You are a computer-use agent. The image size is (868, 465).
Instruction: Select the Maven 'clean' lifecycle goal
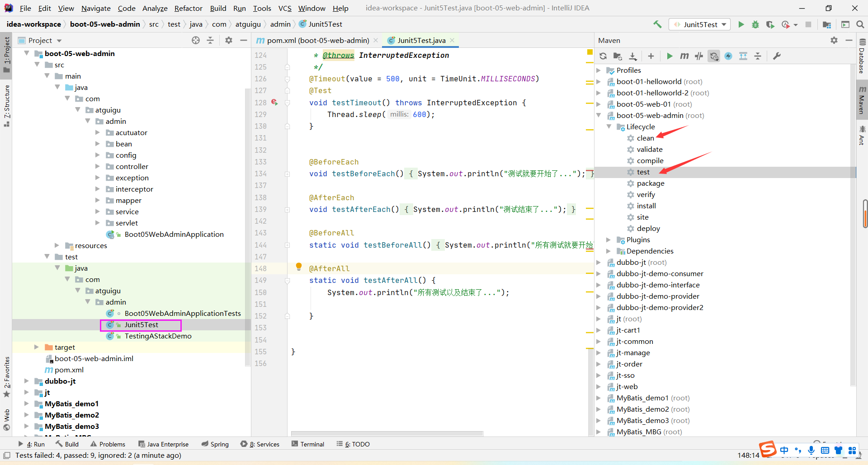645,138
